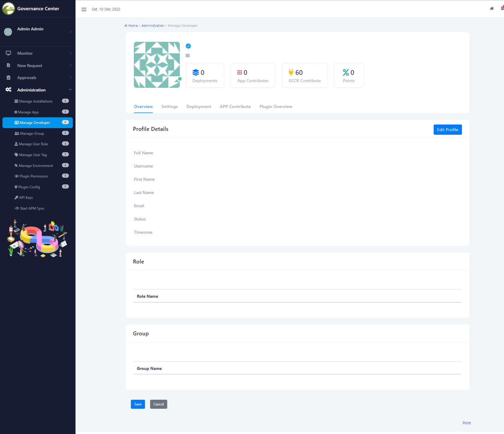The width and height of the screenshot is (504, 434).
Task: Expand the New Request menu chevron
Action: point(71,65)
